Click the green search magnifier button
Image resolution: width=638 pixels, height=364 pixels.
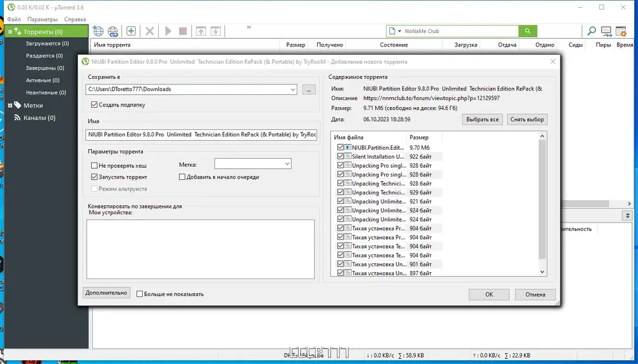tap(528, 31)
